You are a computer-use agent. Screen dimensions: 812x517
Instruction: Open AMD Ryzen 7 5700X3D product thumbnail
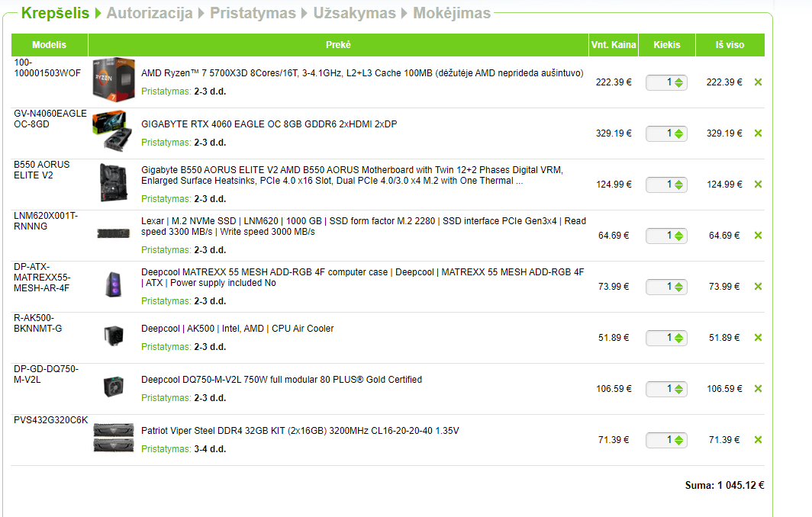[114, 80]
